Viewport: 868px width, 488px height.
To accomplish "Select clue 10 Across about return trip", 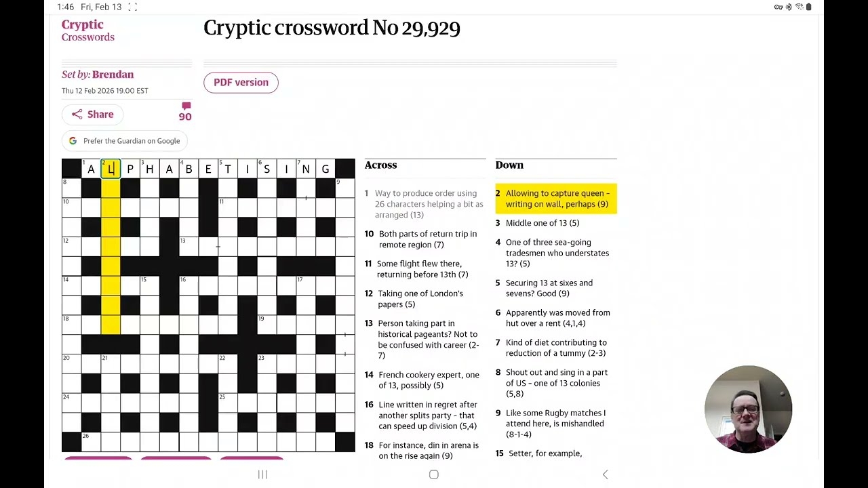I will [425, 239].
